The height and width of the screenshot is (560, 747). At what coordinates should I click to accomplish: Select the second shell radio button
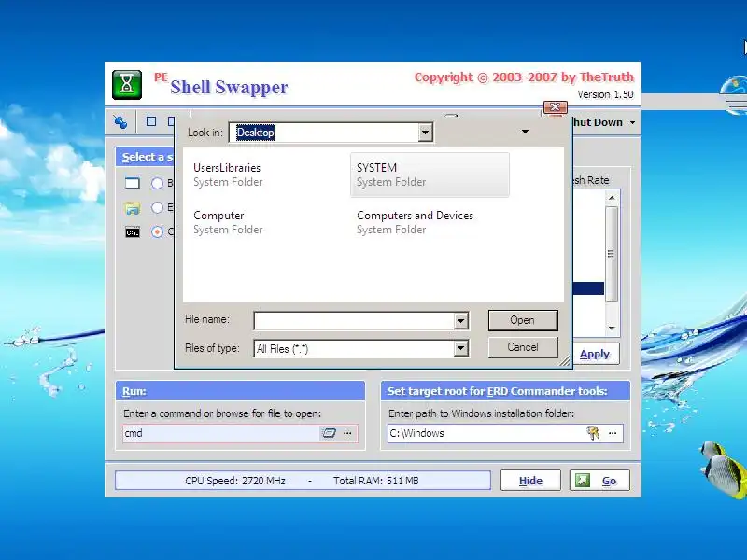click(157, 207)
